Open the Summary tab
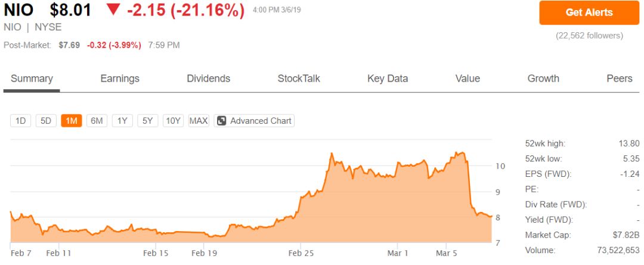This screenshot has height=265, width=644. point(32,79)
